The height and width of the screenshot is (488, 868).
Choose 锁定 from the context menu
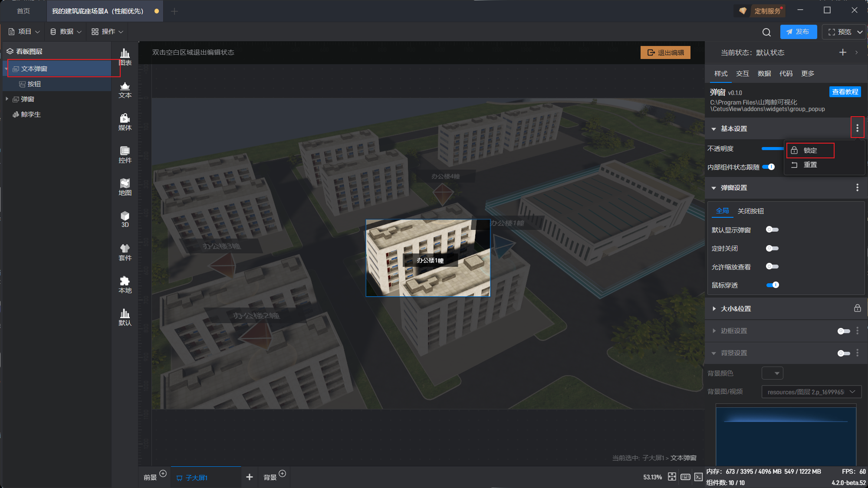tap(810, 151)
